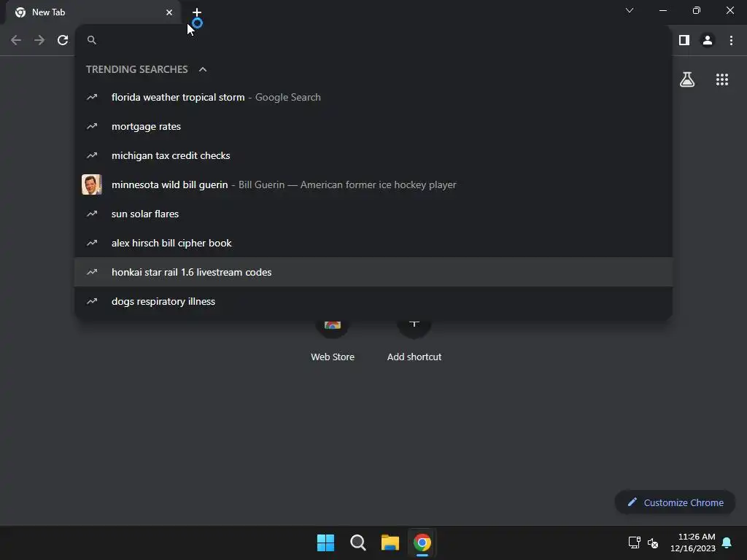
Task: Focus the address bar search field
Action: [373, 40]
